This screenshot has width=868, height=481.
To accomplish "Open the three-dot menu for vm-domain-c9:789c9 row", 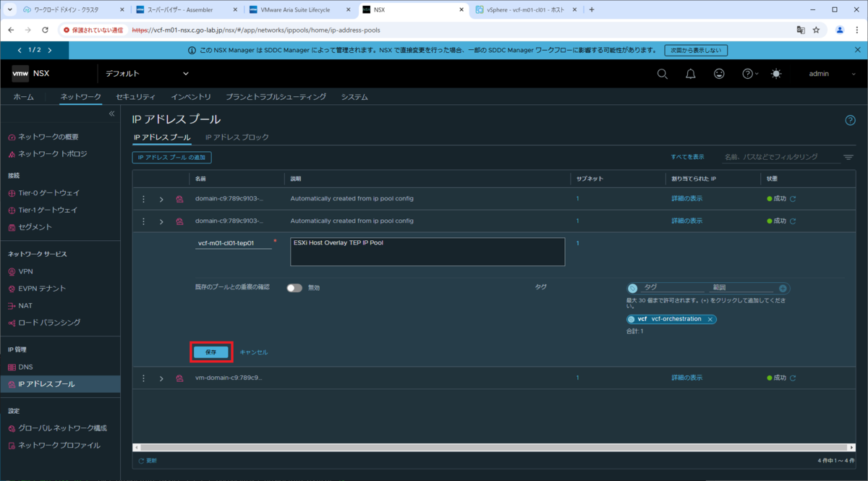I will click(x=143, y=378).
